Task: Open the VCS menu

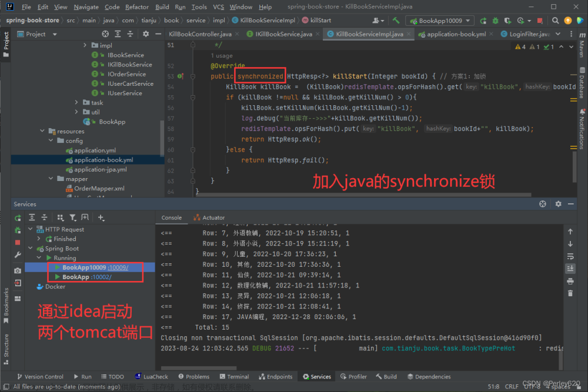Action: (x=218, y=6)
